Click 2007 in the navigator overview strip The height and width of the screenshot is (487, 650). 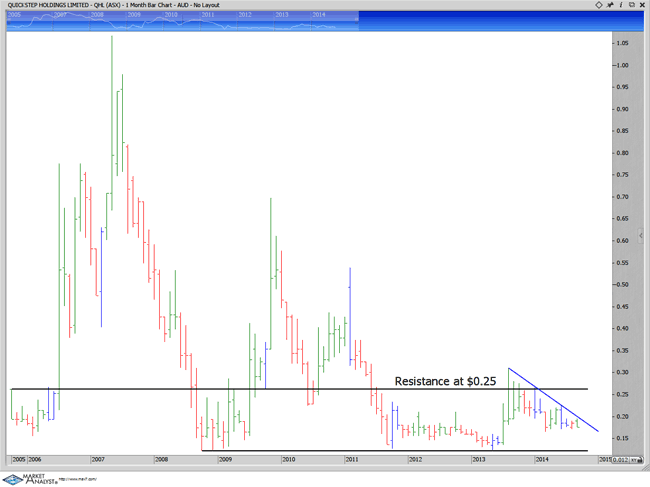tap(60, 15)
